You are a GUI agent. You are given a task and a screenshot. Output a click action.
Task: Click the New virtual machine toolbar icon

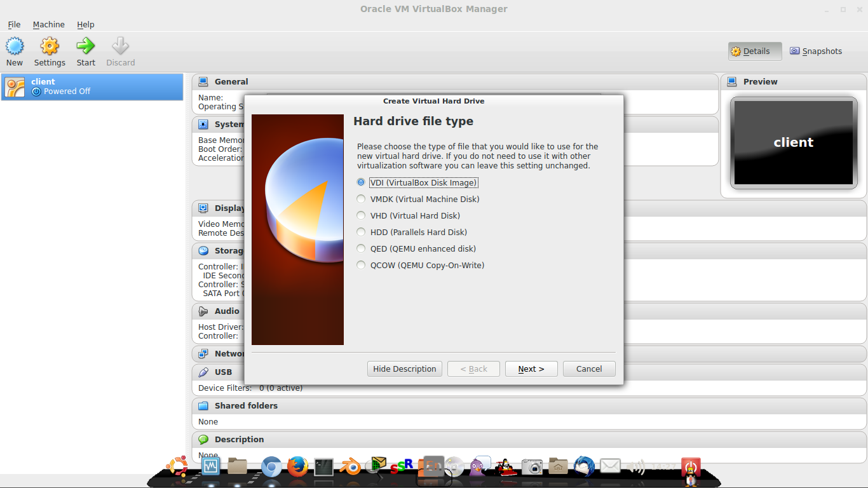click(15, 46)
